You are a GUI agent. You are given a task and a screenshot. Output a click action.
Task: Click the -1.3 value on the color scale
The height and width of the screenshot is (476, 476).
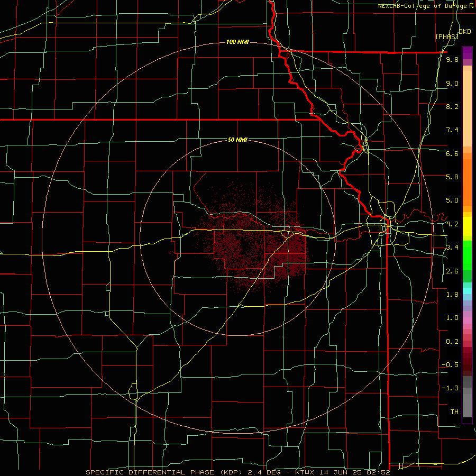point(450,388)
